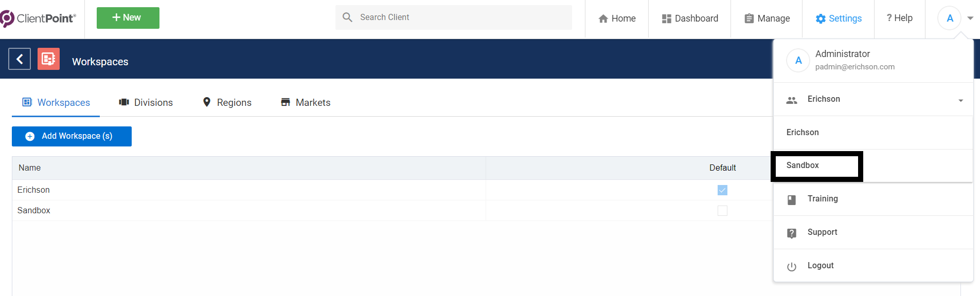The image size is (980, 296).
Task: Click the red Workspaces header icon
Action: tap(48, 59)
